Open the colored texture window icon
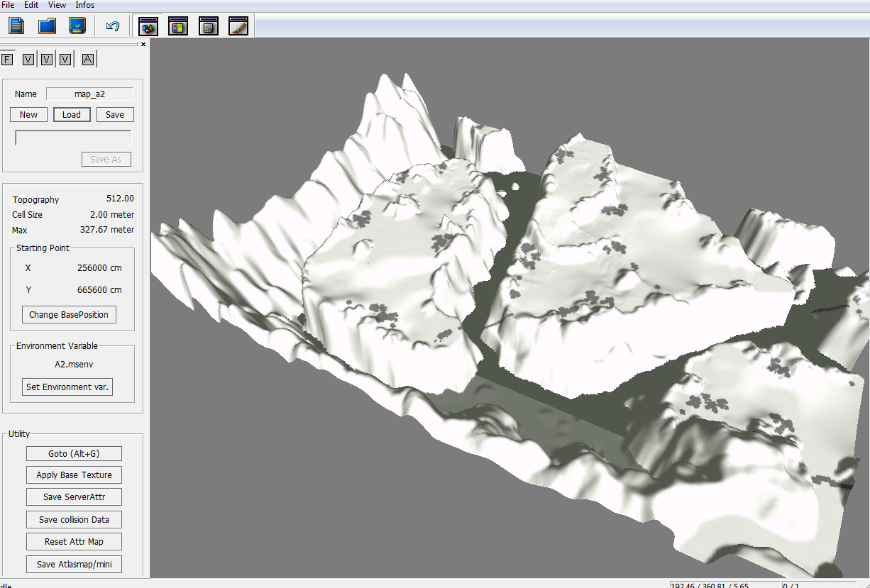The image size is (870, 588). point(177,27)
